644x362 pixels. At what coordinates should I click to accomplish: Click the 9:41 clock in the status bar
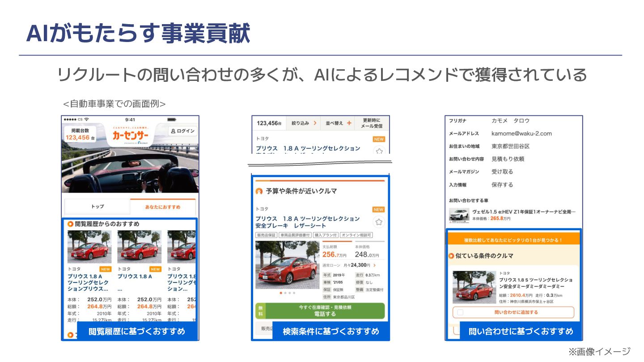tap(130, 119)
